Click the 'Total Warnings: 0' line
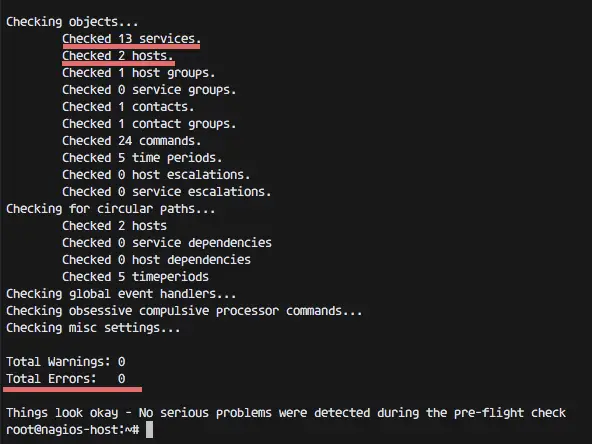The height and width of the screenshot is (444, 592). (x=66, y=362)
